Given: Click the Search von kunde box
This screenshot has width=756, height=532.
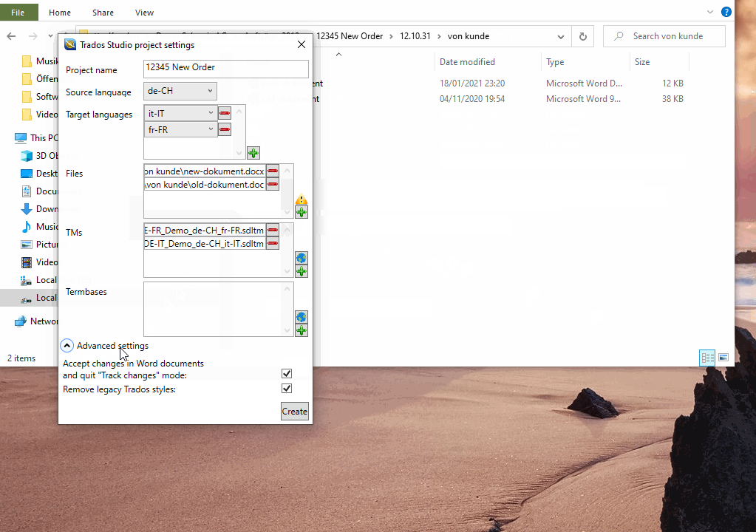Looking at the screenshot, I should pos(664,36).
